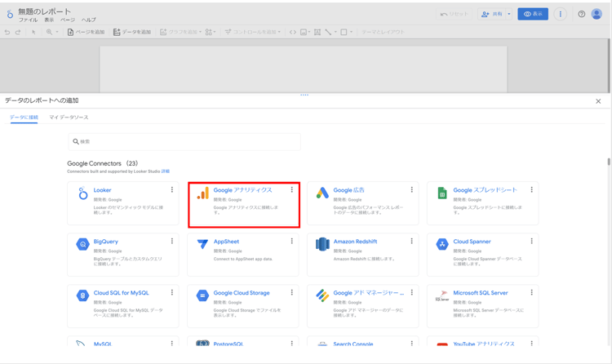Click the connector search field
This screenshot has width=612, height=364.
[x=184, y=142]
